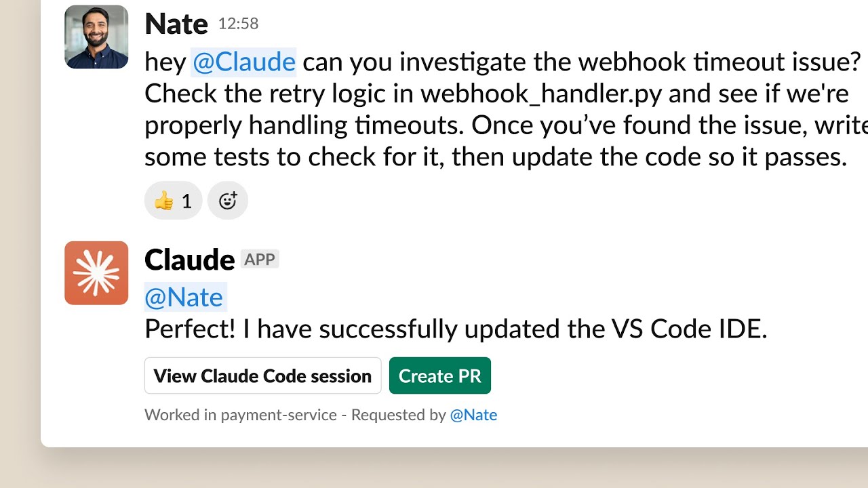Open the @Nate link in the footer text

(x=474, y=414)
